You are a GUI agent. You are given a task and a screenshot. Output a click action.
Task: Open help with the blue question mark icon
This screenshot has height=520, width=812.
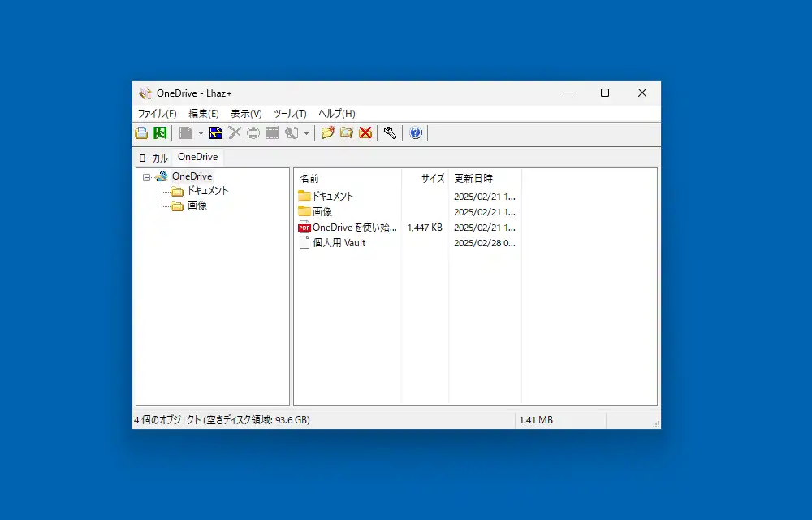[x=416, y=133]
